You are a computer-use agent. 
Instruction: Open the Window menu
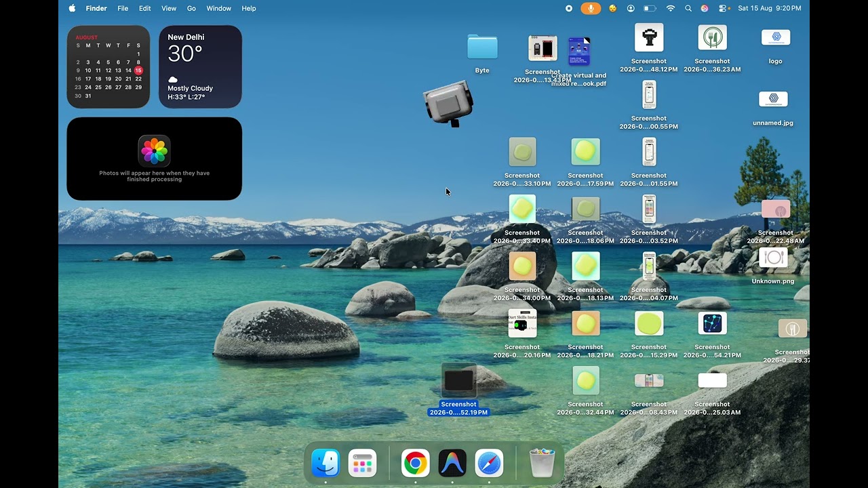[219, 8]
